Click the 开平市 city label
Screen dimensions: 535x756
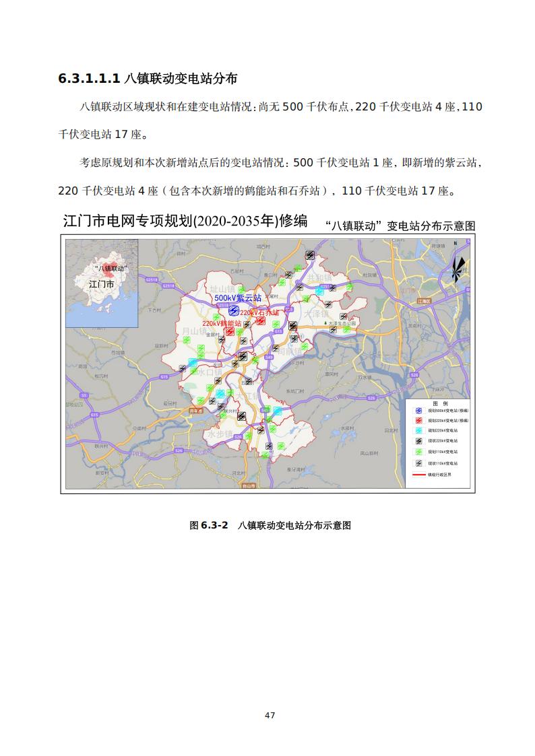[x=195, y=411]
